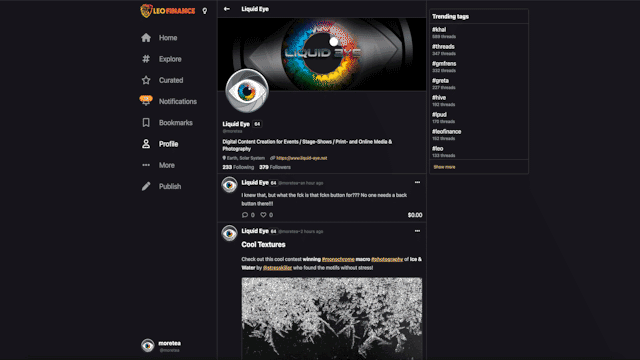640x360 pixels.
Task: Select the #leo trending tag
Action: coord(438,149)
